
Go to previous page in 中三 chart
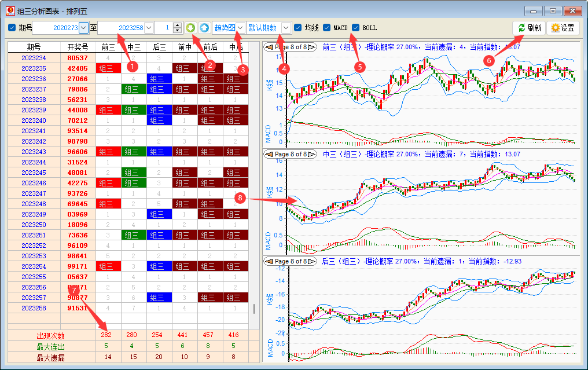[269, 155]
